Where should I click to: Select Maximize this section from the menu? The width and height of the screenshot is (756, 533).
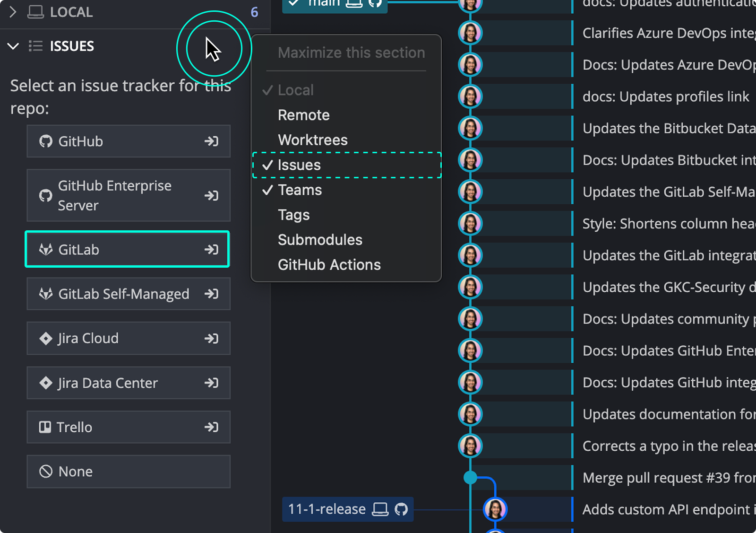(x=351, y=52)
